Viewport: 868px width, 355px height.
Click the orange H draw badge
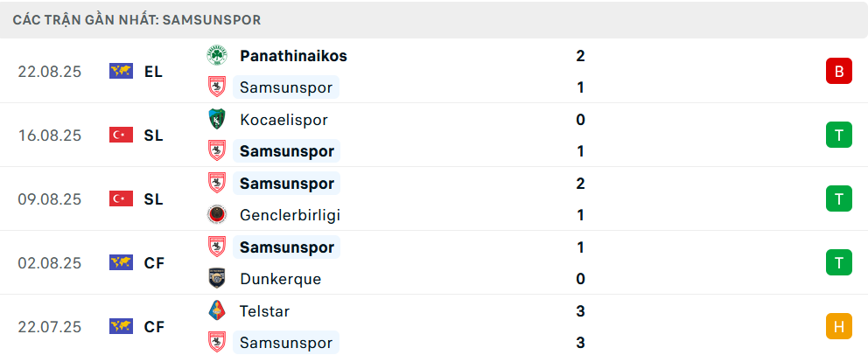[x=838, y=327]
